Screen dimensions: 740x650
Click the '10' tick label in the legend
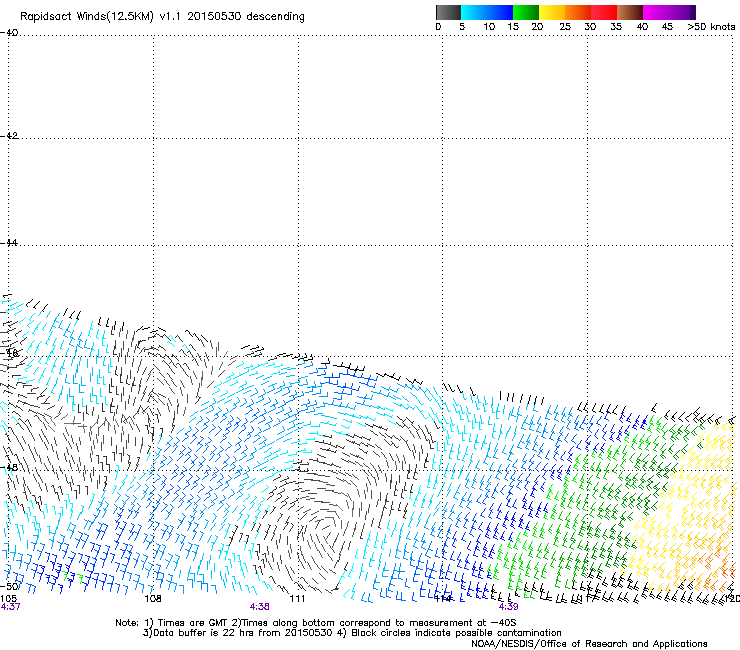[x=489, y=26]
